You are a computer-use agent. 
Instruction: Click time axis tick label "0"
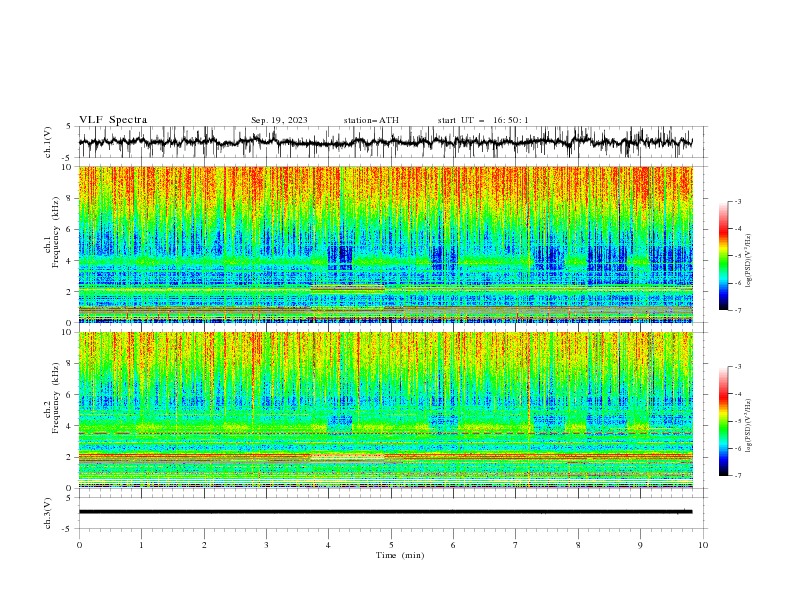click(79, 545)
